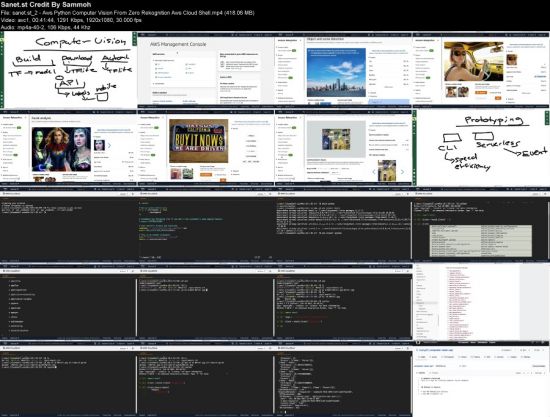550x417 pixels.
Task: Open the white repository page frame bottom-right
Action: (481, 379)
